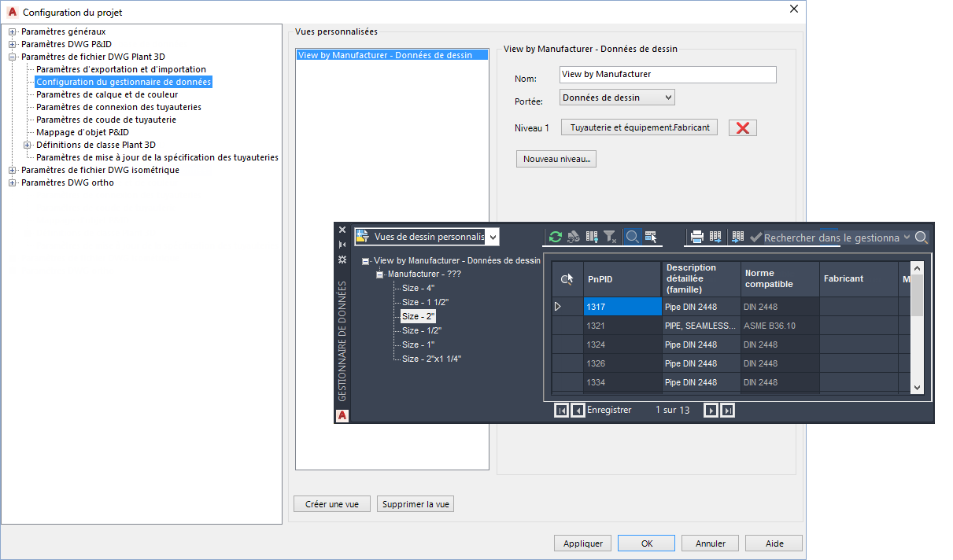Click the PnPID column header

click(x=622, y=279)
